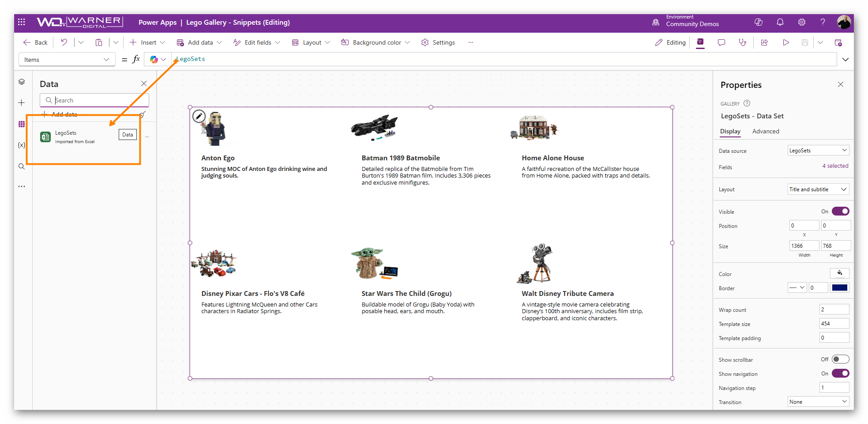Viewport: 868px width, 424px height.
Task: Expand the Paste options dropdown arrow
Action: point(116,42)
